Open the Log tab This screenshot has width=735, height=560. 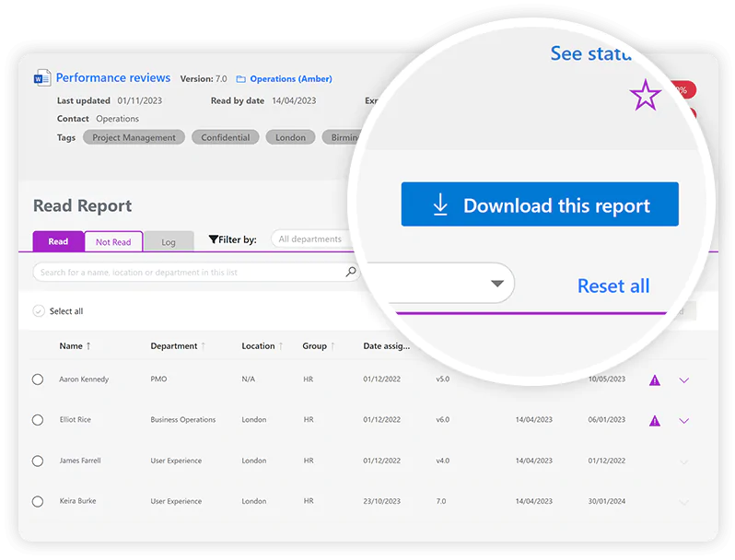(x=169, y=242)
